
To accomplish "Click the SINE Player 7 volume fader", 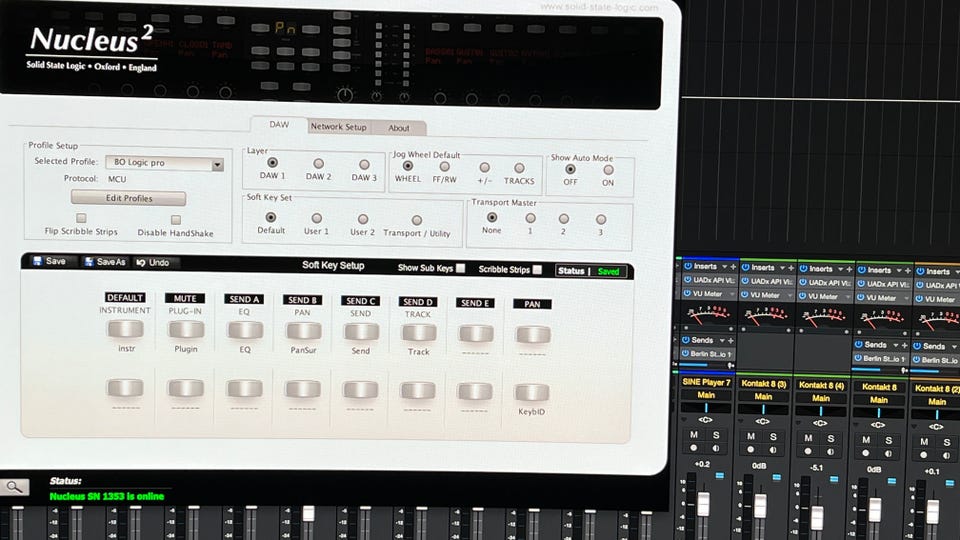I will pyautogui.click(x=703, y=504).
